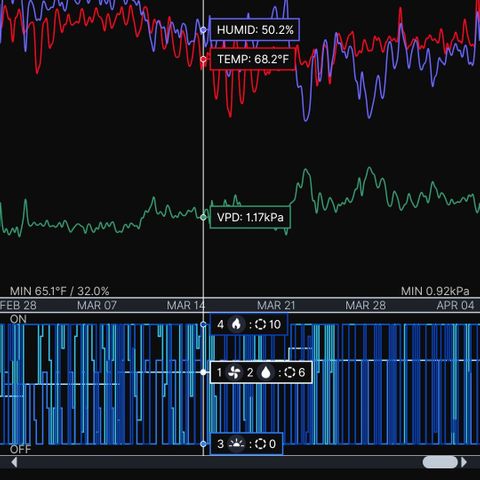
Task: Click the MAR 28 date marker
Action: pyautogui.click(x=365, y=305)
